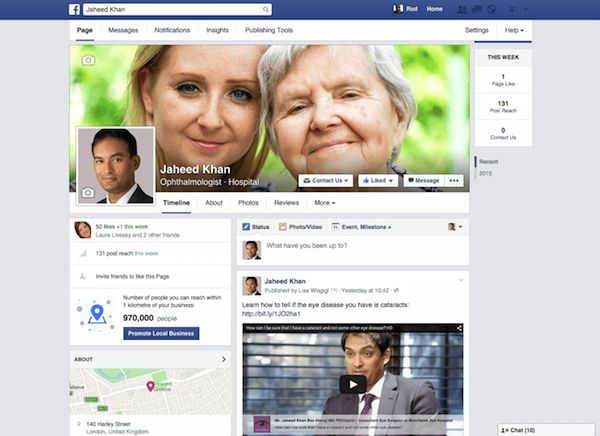Image resolution: width=600 pixels, height=436 pixels.
Task: Expand the More tab dropdown
Action: click(x=325, y=203)
